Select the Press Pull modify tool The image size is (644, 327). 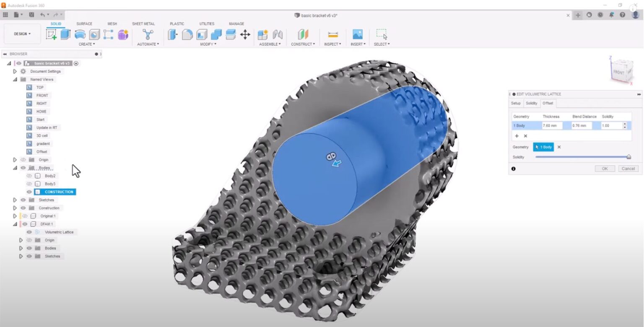pyautogui.click(x=172, y=34)
